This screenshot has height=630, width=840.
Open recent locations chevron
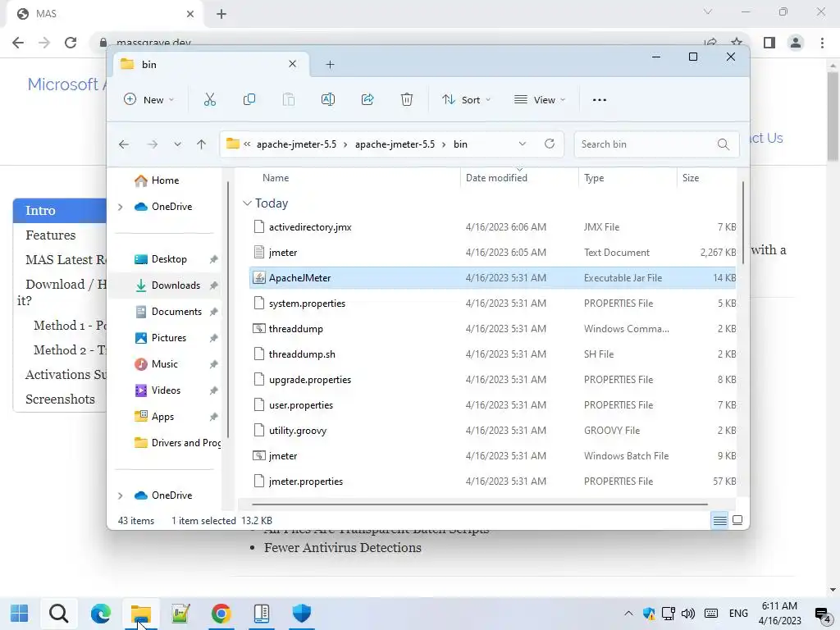(177, 144)
